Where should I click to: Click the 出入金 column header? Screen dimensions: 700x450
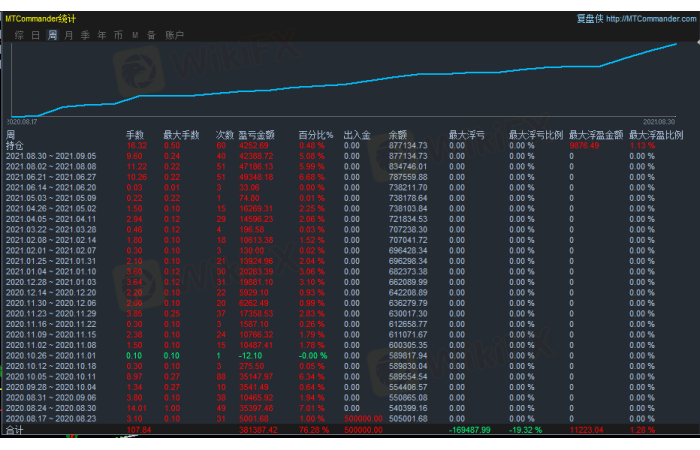(x=357, y=135)
